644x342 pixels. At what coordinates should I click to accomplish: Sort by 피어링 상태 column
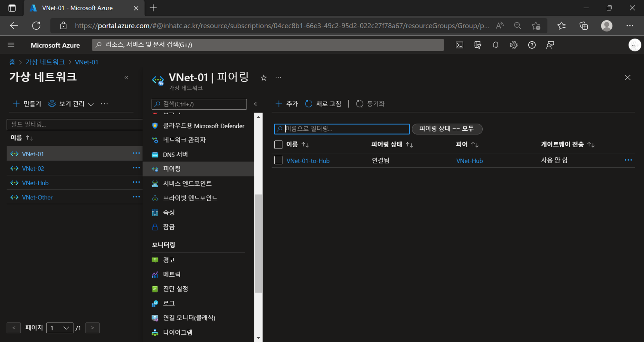tap(392, 145)
